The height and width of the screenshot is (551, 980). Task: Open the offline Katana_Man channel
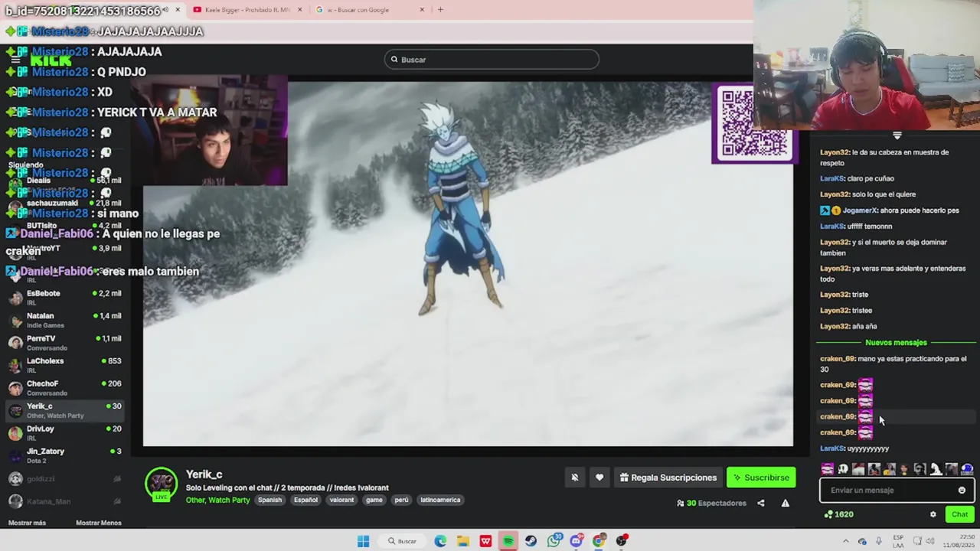pyautogui.click(x=64, y=501)
